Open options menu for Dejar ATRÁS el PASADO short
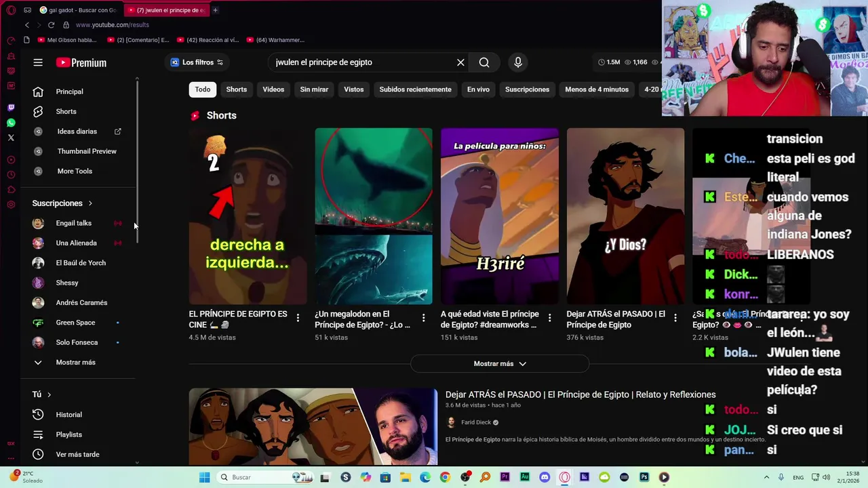The height and width of the screenshot is (488, 868). [x=675, y=318]
